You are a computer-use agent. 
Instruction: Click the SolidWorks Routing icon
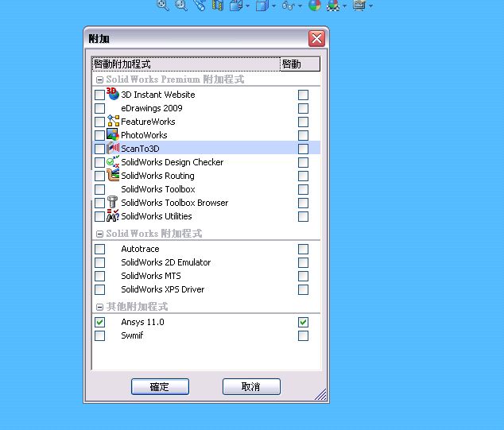113,175
